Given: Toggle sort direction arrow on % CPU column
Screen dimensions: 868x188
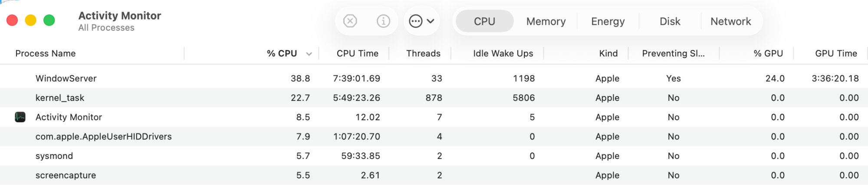Looking at the screenshot, I should click(x=309, y=54).
